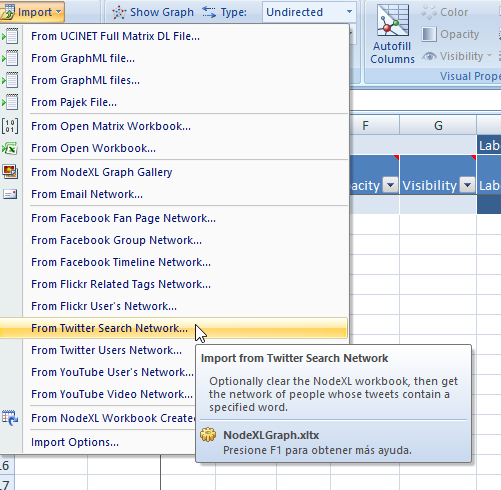Select From Email Network menu item

click(x=173, y=194)
